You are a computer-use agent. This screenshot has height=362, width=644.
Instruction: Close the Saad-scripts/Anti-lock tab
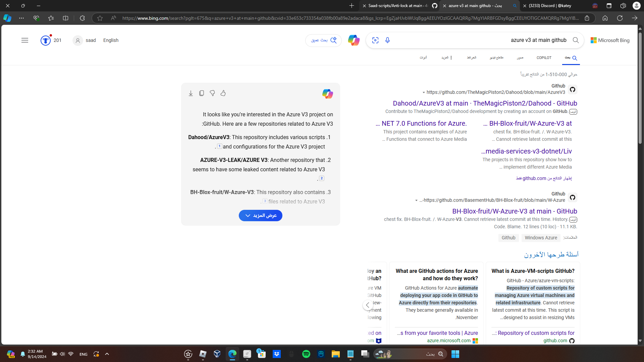point(364,6)
